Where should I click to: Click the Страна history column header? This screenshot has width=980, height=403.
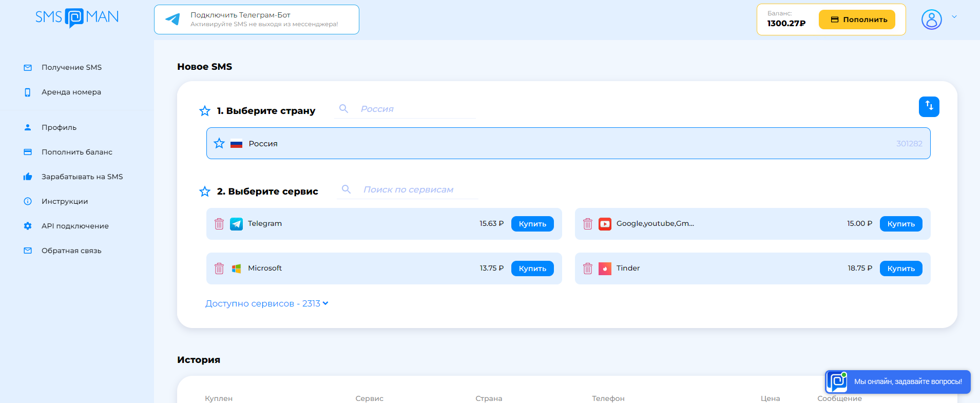click(x=489, y=398)
